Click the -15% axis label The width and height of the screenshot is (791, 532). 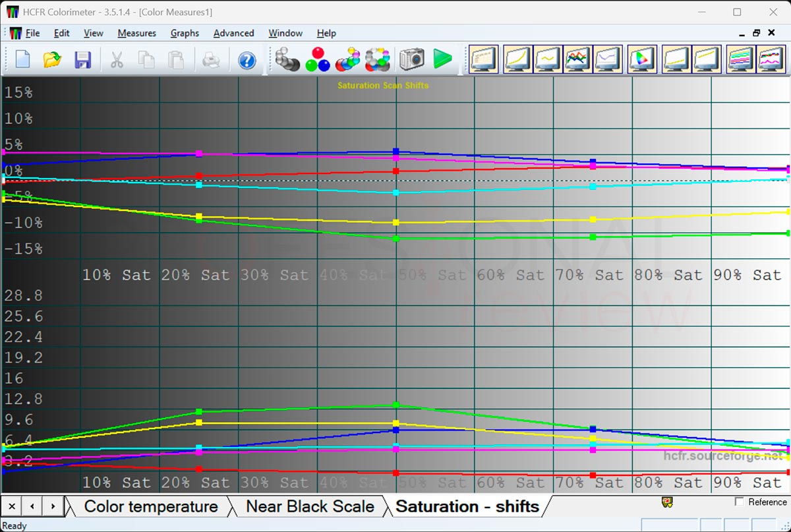(x=23, y=249)
